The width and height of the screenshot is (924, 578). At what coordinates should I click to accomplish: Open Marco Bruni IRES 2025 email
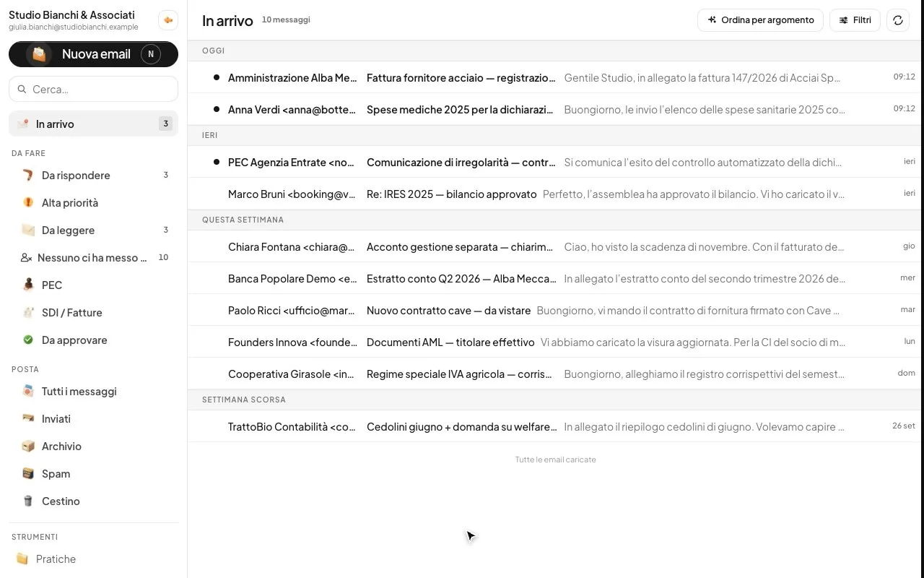[x=555, y=194]
